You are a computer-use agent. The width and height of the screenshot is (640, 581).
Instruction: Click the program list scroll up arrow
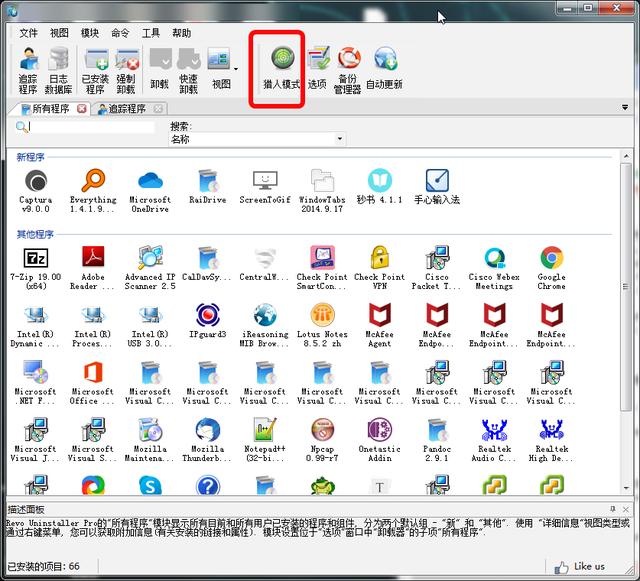626,156
